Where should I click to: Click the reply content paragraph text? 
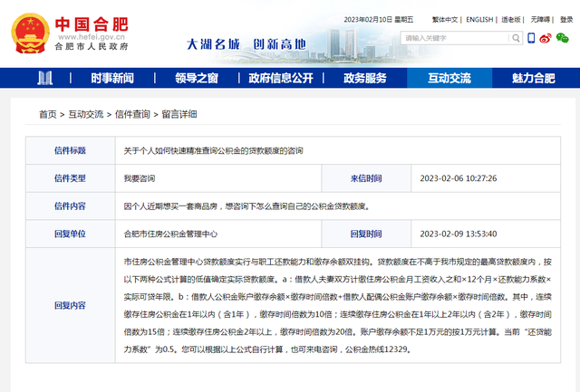[338, 306]
